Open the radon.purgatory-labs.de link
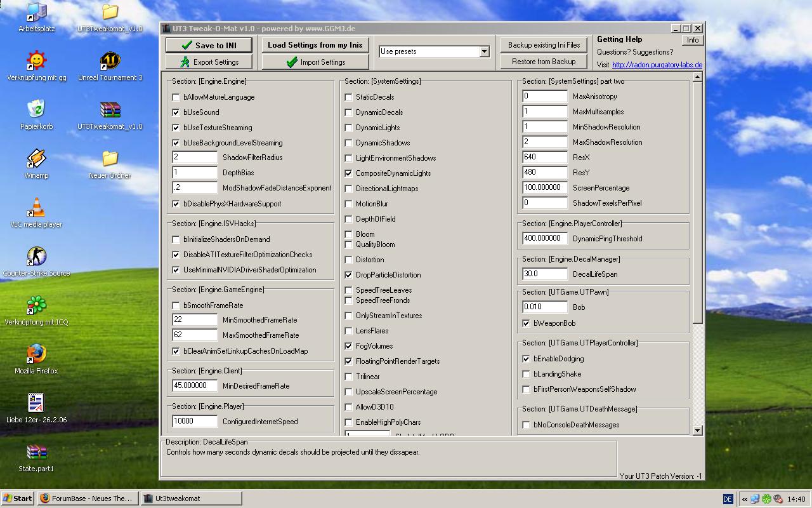The width and height of the screenshot is (812, 508). click(657, 65)
